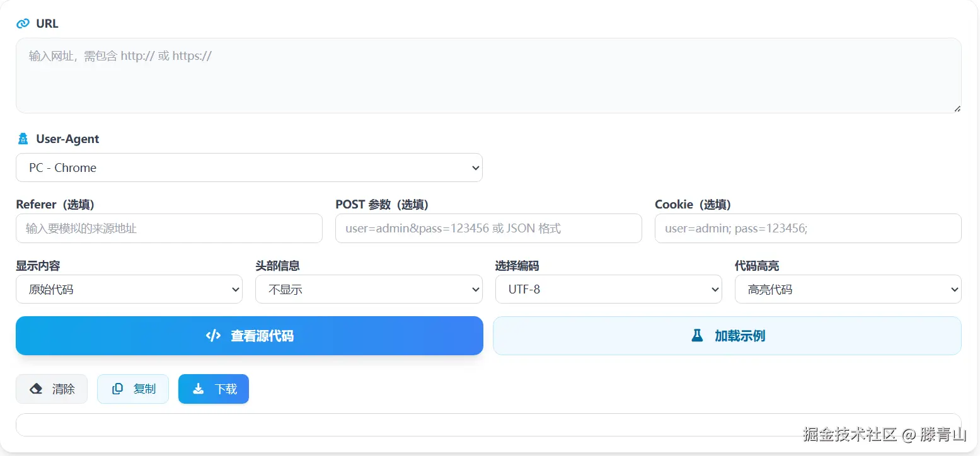Open the 选择编码 dropdown showing UTF-8
Image resolution: width=980 pixels, height=456 pixels.
[x=608, y=289]
